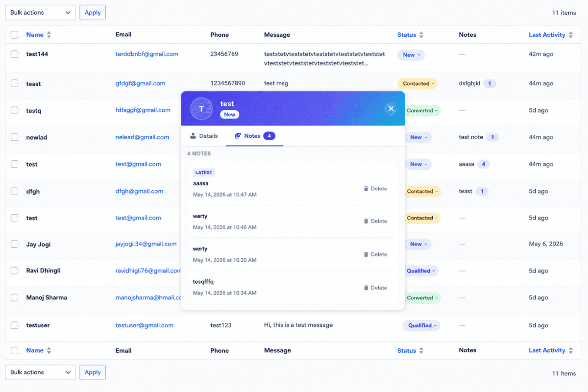Select the Ravi Dhingli row checkbox
The height and width of the screenshot is (392, 588).
click(x=15, y=270)
